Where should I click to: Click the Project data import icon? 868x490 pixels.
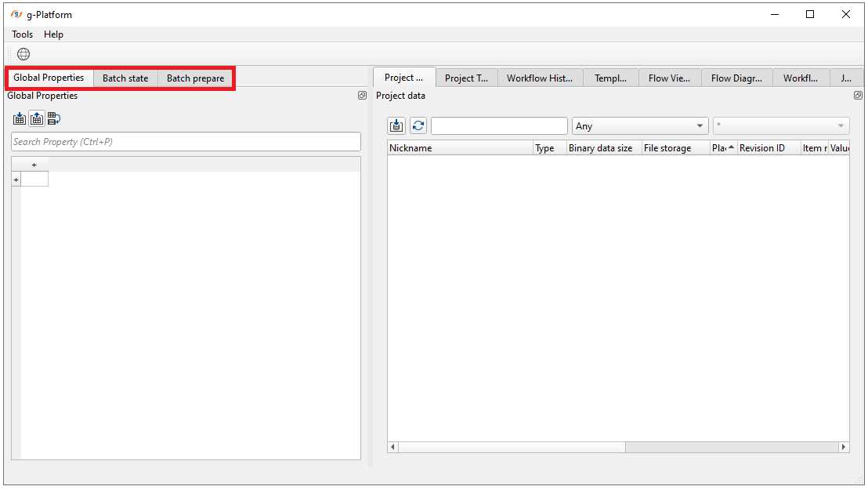point(396,126)
